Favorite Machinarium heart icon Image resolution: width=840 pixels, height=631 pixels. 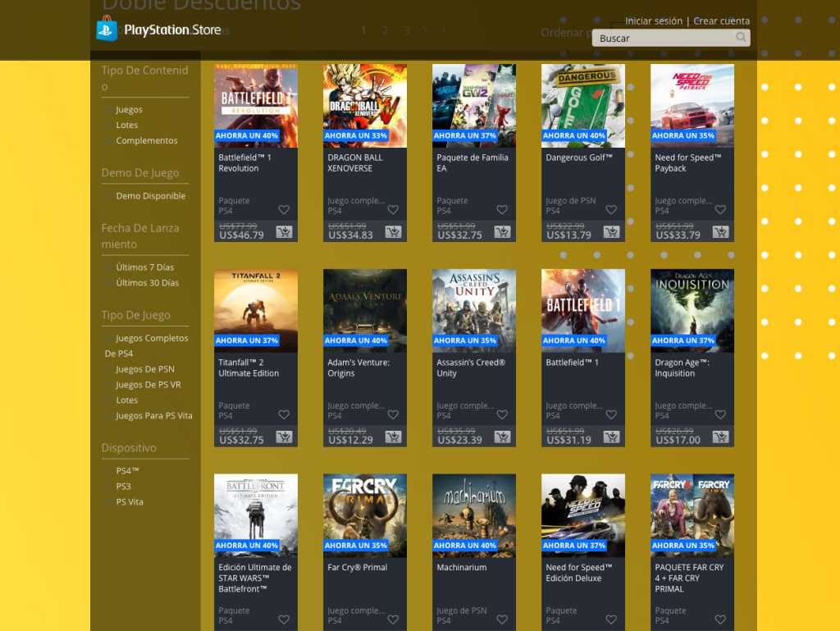click(503, 620)
